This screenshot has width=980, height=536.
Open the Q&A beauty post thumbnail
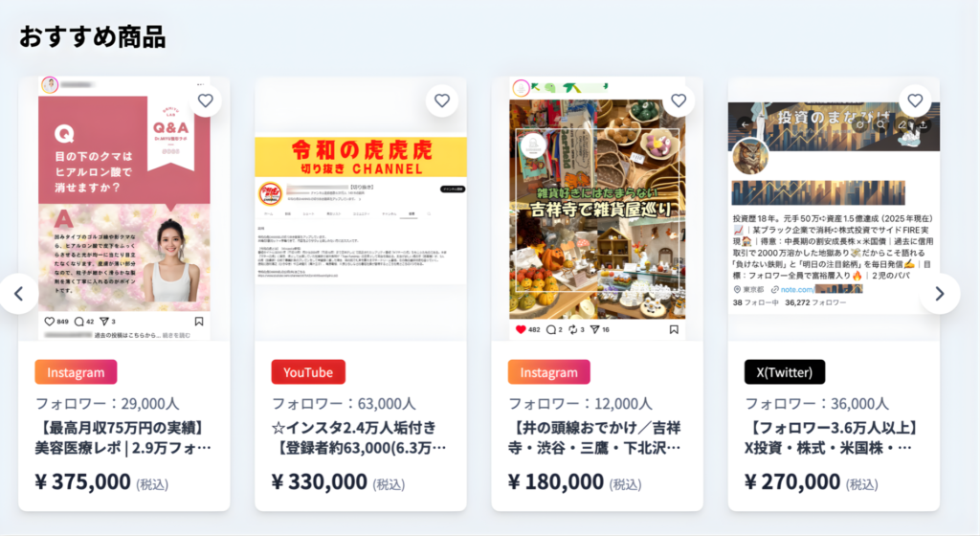124,209
